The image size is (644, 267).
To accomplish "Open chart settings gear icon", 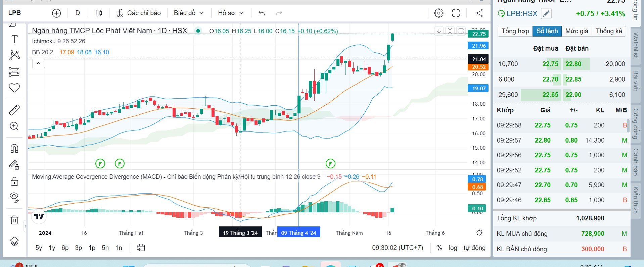I will coord(439,13).
